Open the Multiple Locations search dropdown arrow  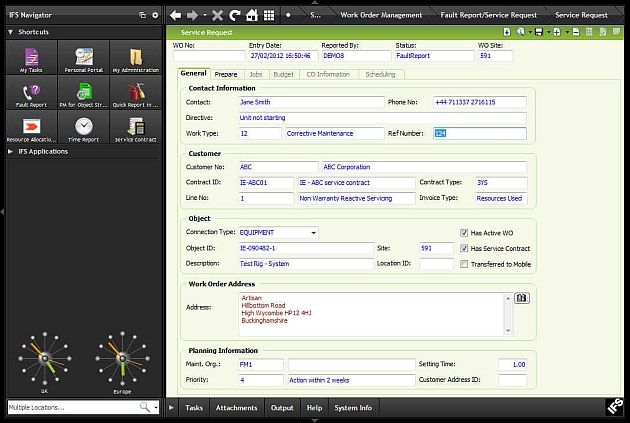(156, 407)
